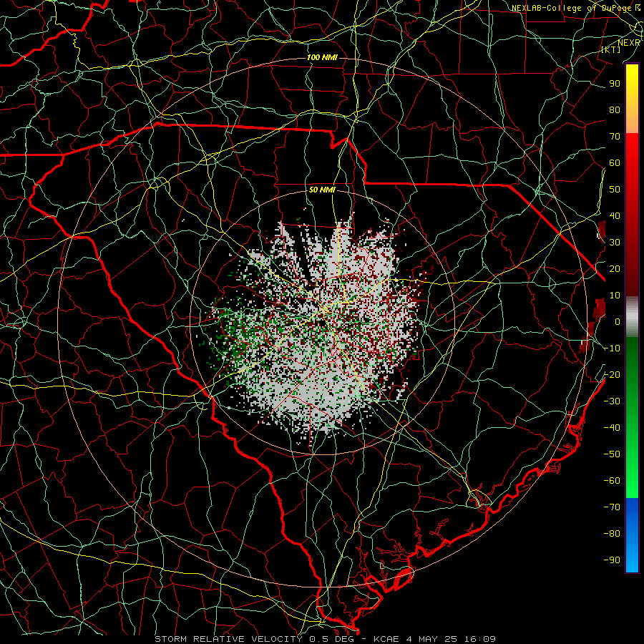The image size is (644, 644).
Task: Click the -70 knot scale label
Action: 612,507
